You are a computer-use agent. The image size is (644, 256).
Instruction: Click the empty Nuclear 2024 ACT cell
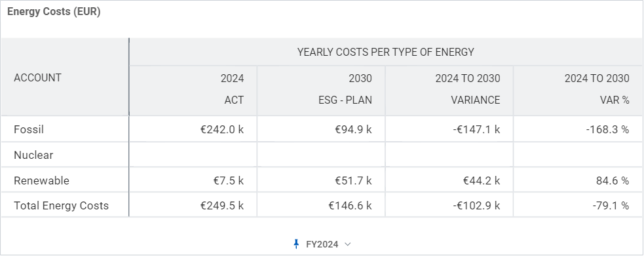point(193,155)
